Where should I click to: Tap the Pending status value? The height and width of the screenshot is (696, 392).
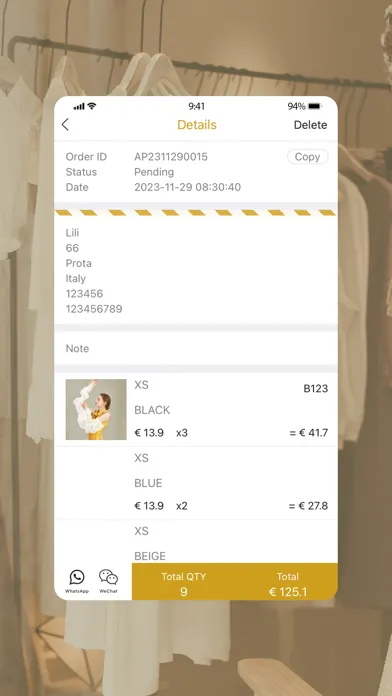click(x=154, y=172)
